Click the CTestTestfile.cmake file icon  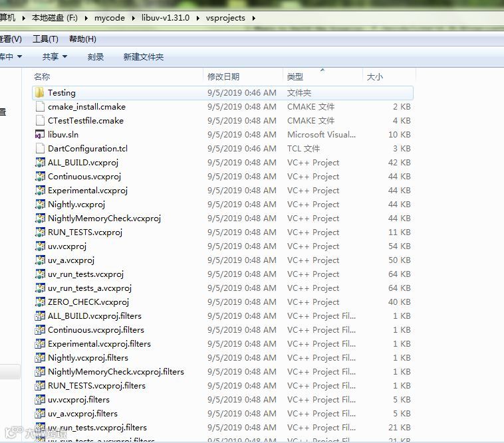click(40, 121)
